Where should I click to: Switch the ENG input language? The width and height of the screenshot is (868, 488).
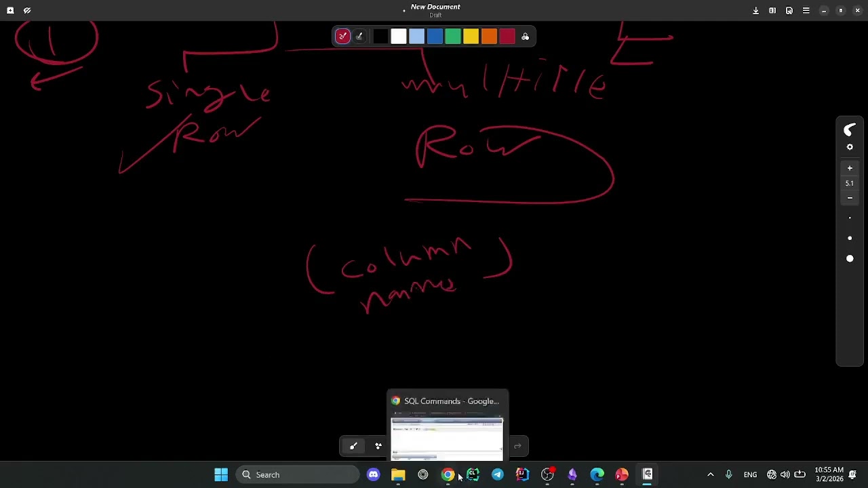point(750,475)
